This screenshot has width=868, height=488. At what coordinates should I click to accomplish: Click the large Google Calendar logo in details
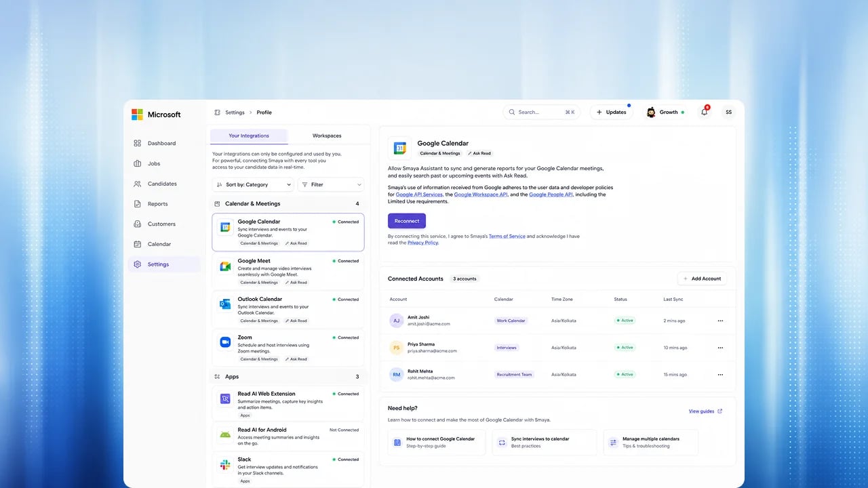400,148
